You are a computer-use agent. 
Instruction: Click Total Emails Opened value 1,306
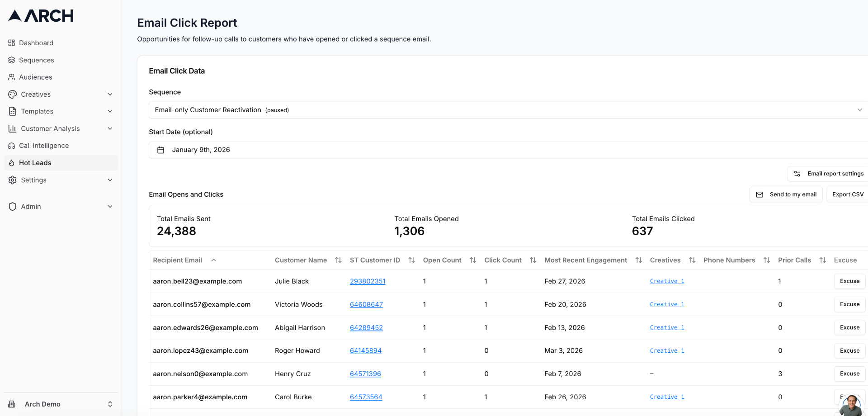coord(410,231)
